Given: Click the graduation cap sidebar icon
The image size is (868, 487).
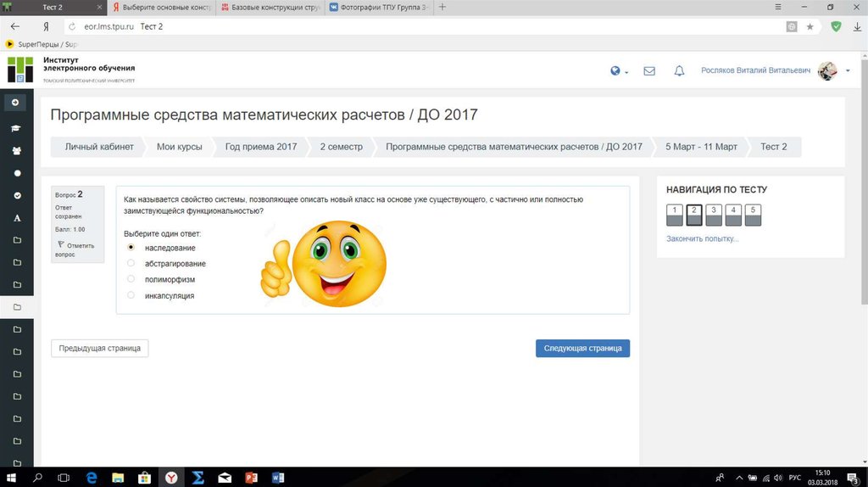Looking at the screenshot, I should tap(16, 128).
